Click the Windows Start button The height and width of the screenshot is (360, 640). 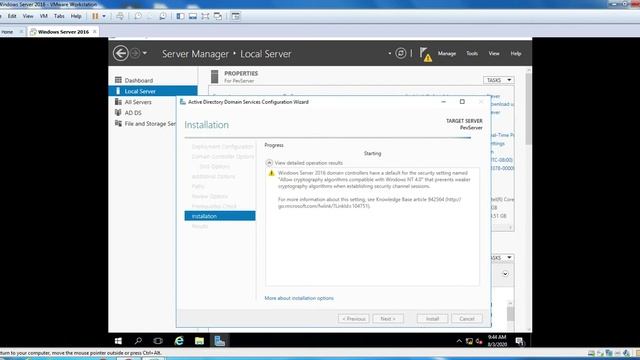click(118, 341)
